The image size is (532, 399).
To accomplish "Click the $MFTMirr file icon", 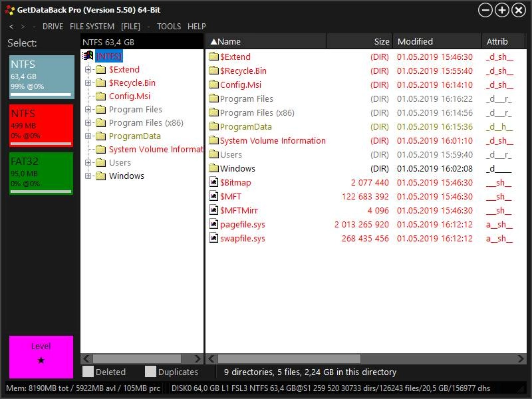I will pos(213,210).
